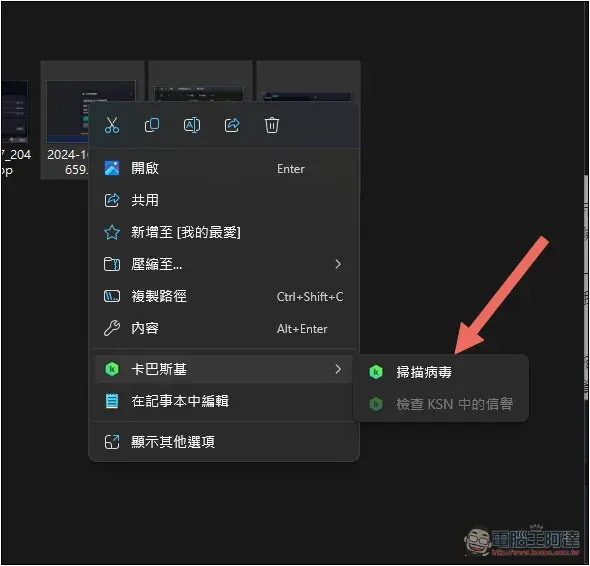
Task: Click the zip folder icon beside 壓縮至
Action: coord(112,264)
